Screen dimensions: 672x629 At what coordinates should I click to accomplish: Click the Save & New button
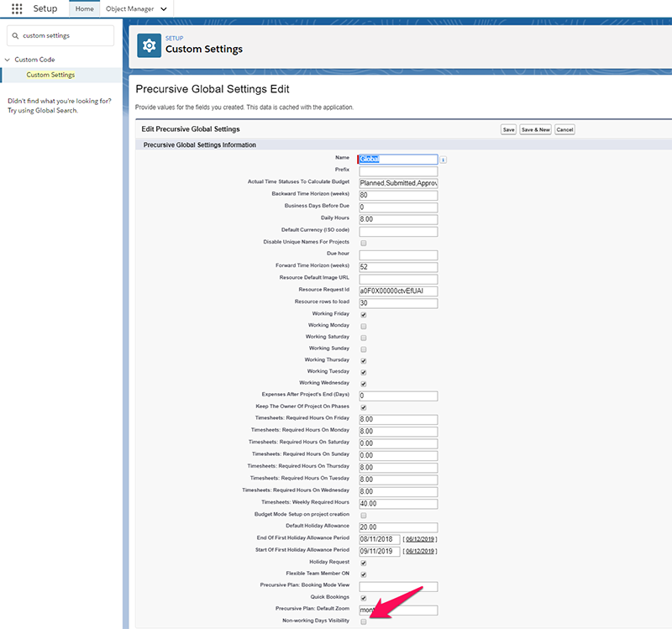536,129
